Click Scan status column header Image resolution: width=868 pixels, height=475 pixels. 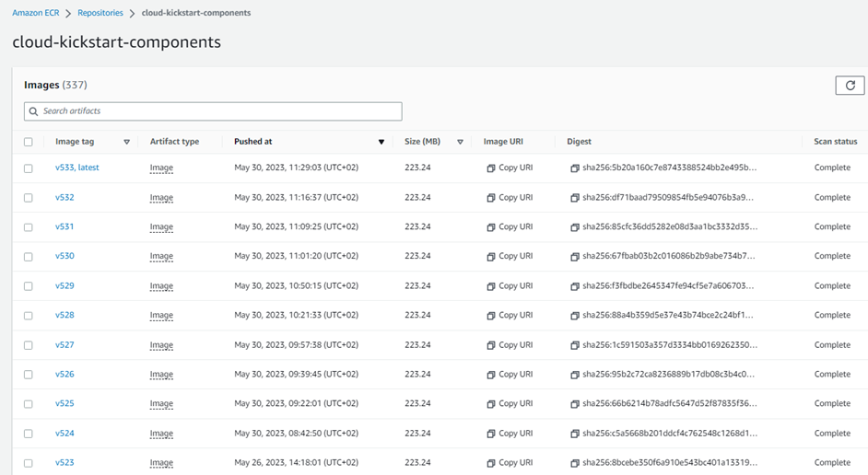836,142
